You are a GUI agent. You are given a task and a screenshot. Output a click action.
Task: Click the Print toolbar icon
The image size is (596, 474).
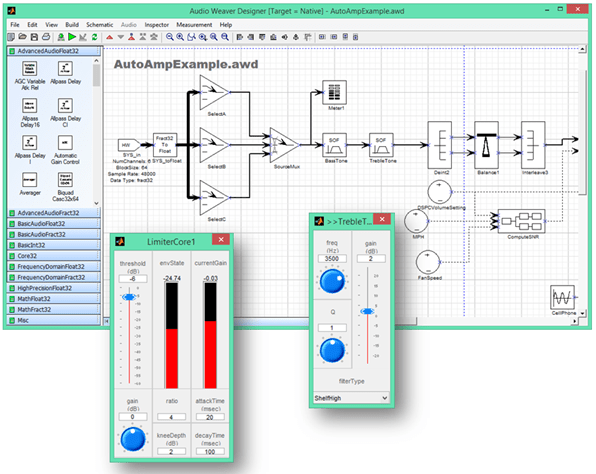click(46, 37)
